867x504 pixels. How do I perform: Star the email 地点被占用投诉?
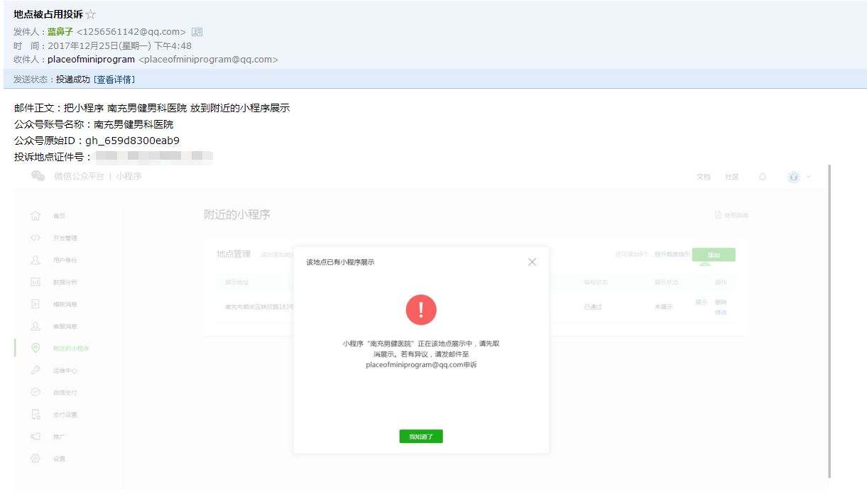tap(90, 14)
